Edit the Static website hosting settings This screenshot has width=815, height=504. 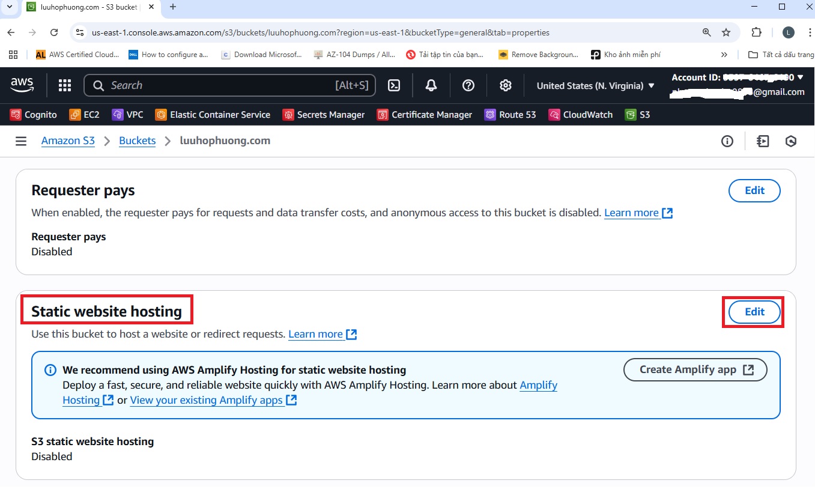click(754, 312)
